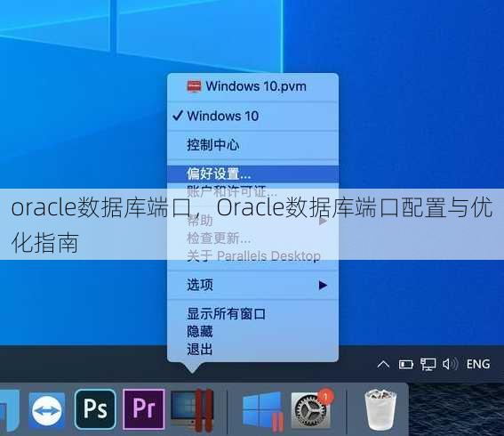Launch Photoshop from the dock
The height and width of the screenshot is (436, 504).
coord(95,409)
